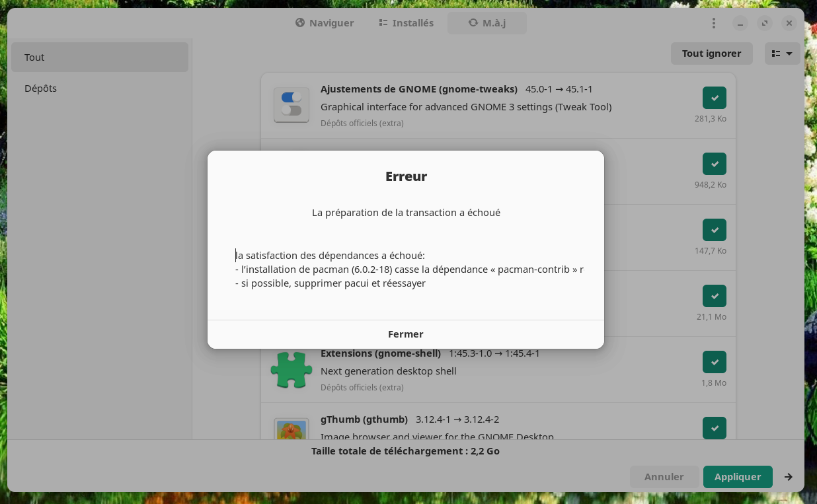Select the Tout sidebar category
The height and width of the screenshot is (504, 817).
[x=100, y=57]
